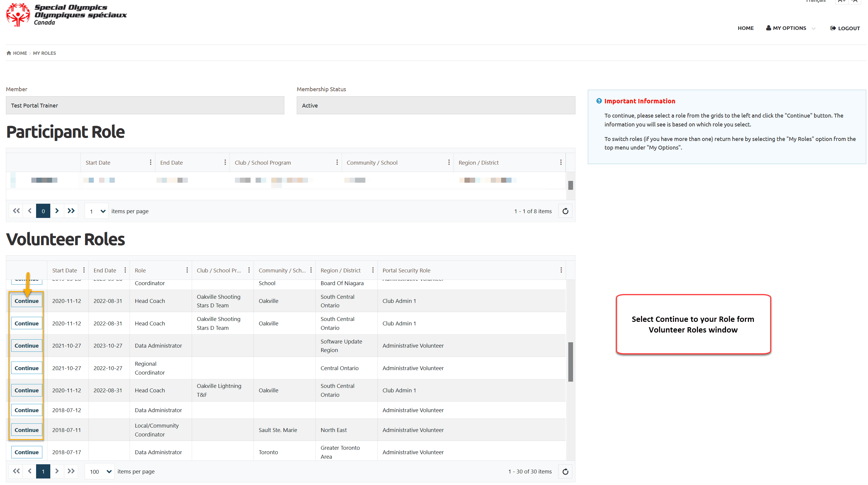Click the Special Olympics Canada logo

tap(66, 15)
